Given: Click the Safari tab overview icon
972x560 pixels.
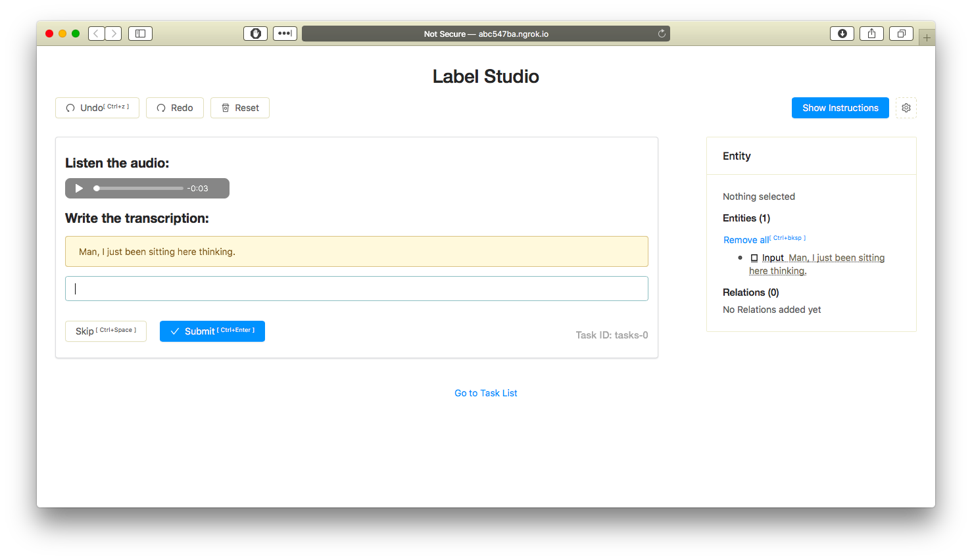Looking at the screenshot, I should [x=901, y=33].
